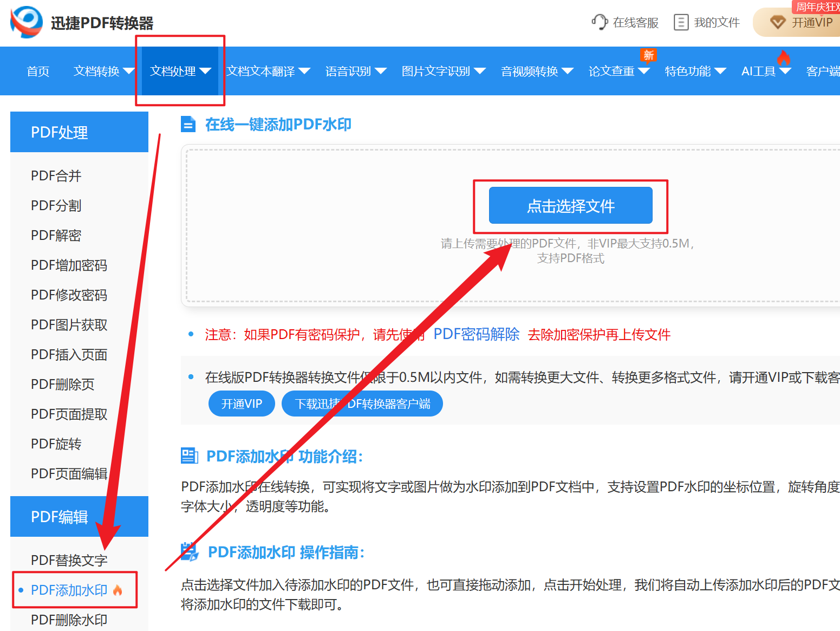Click the VIP crown icon

pyautogui.click(x=778, y=22)
